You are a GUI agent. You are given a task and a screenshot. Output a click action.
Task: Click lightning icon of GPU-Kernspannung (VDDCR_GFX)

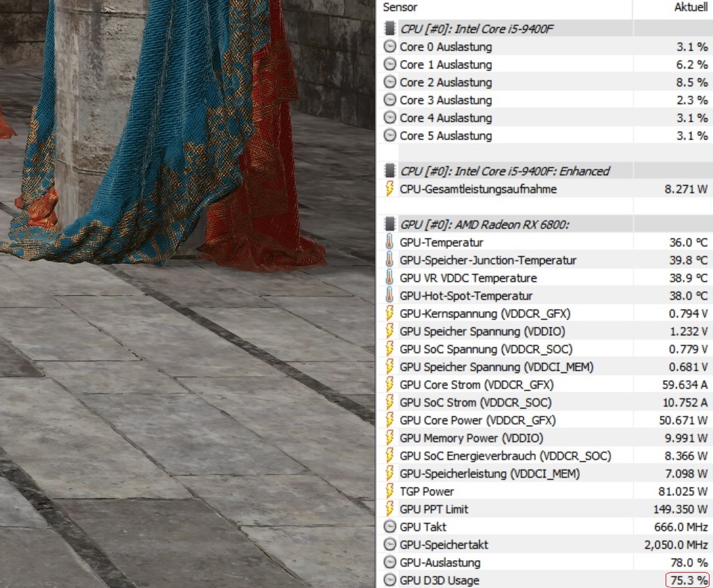click(x=389, y=313)
